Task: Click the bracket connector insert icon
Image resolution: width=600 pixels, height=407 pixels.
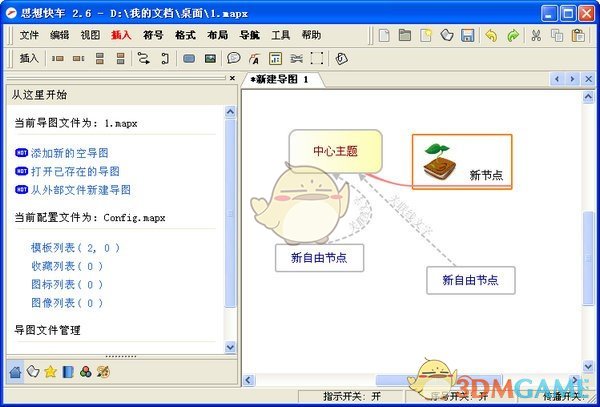Action: click(x=165, y=59)
